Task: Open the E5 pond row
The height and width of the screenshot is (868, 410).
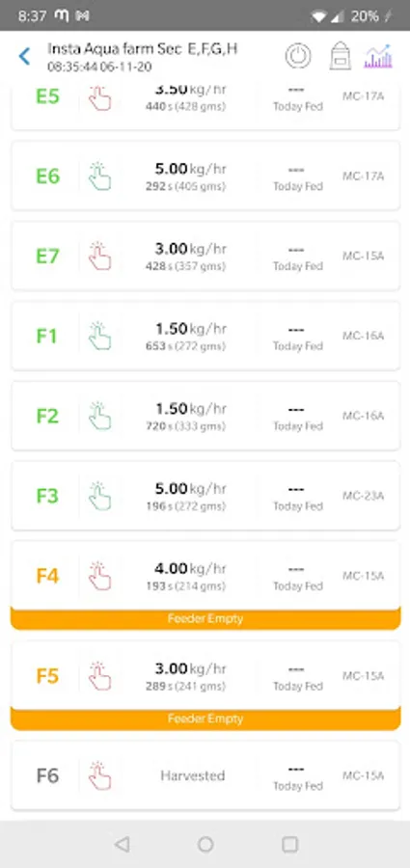Action: click(x=205, y=106)
